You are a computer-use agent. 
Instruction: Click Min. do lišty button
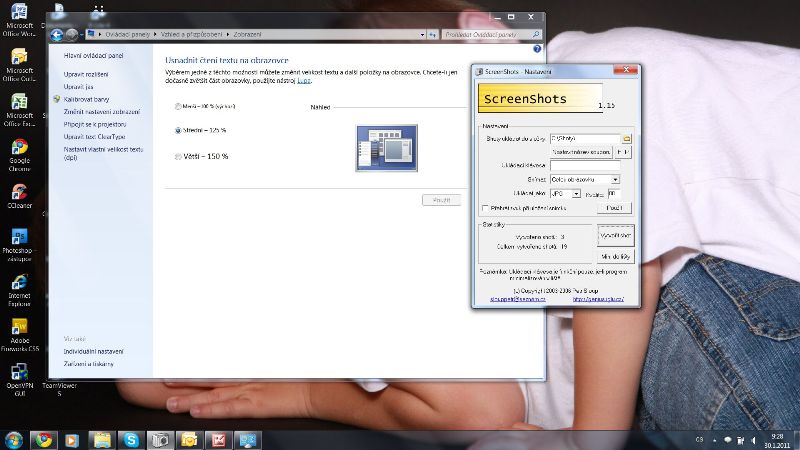coord(615,257)
